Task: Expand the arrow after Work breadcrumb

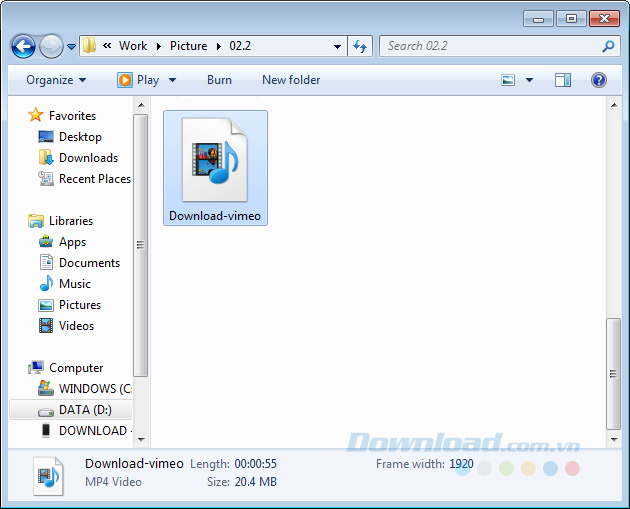Action: coord(159,46)
